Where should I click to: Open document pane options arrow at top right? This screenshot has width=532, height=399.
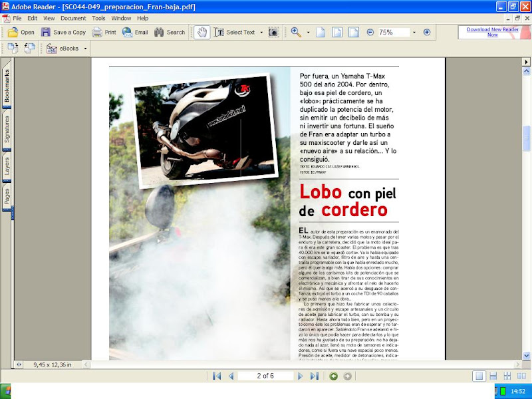526,62
